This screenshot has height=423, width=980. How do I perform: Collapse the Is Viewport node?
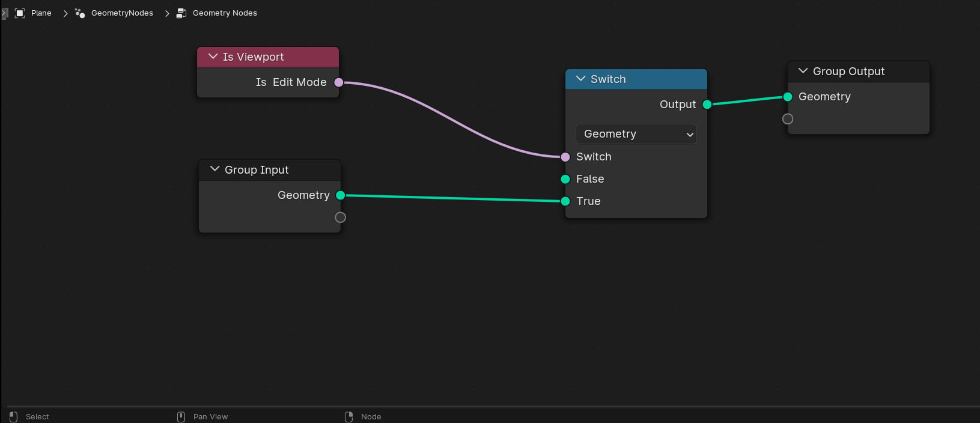pyautogui.click(x=213, y=56)
